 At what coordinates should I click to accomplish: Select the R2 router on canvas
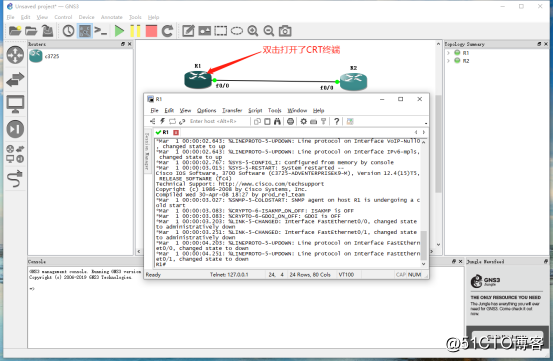353,82
